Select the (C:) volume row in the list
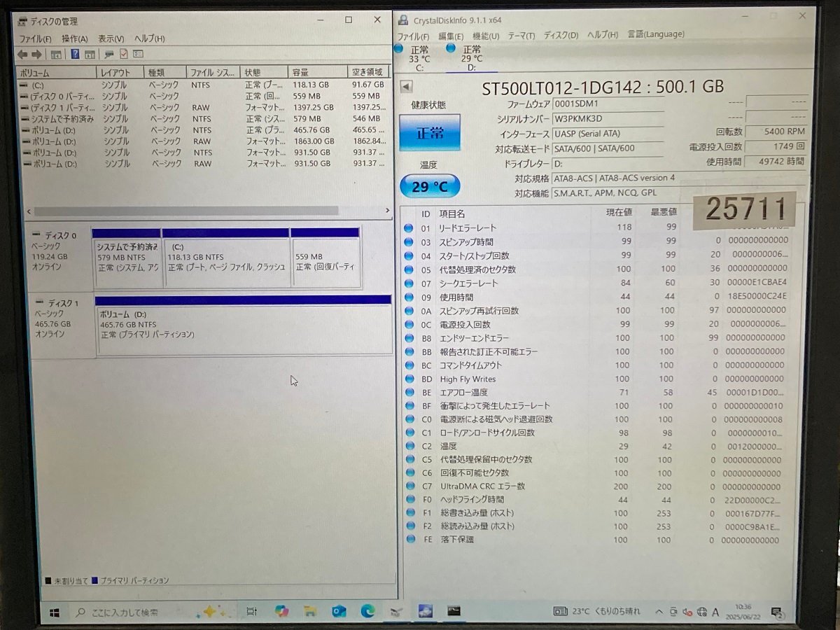Viewport: 840px width, 630px height. (x=203, y=85)
